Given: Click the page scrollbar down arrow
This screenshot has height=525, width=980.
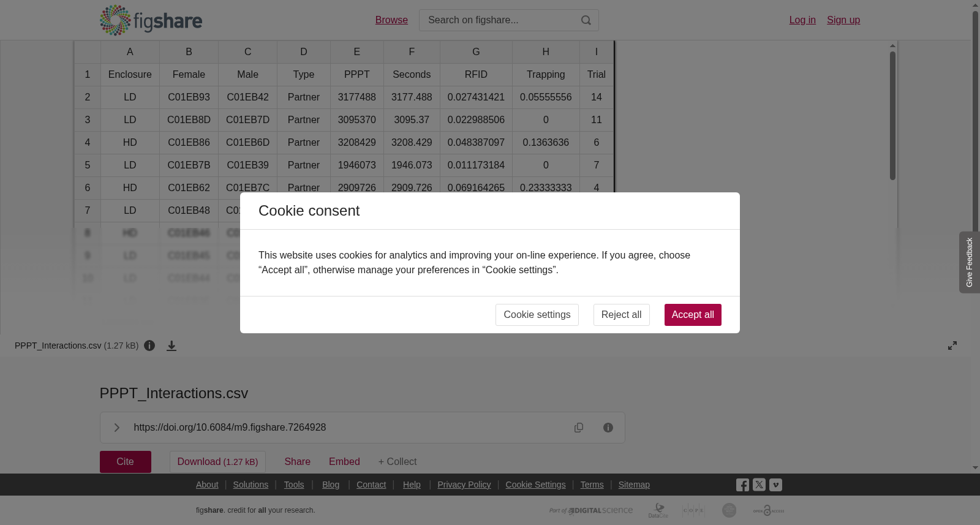Looking at the screenshot, I should pos(976,469).
